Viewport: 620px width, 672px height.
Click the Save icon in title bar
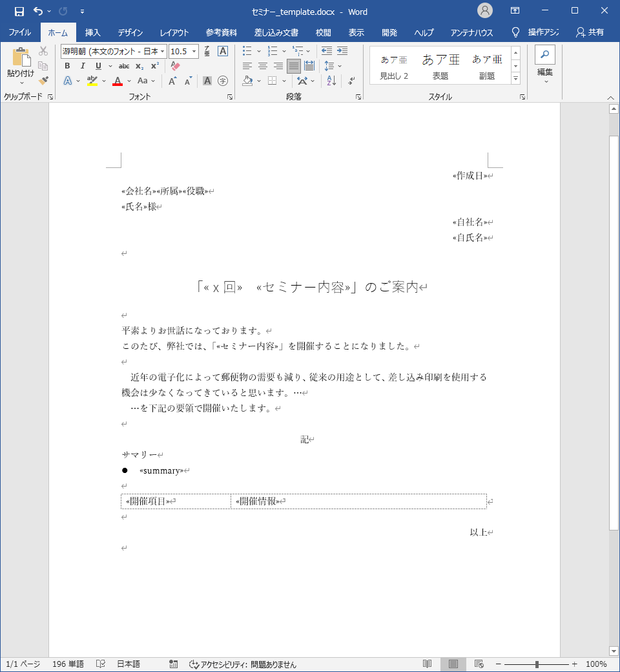19,11
